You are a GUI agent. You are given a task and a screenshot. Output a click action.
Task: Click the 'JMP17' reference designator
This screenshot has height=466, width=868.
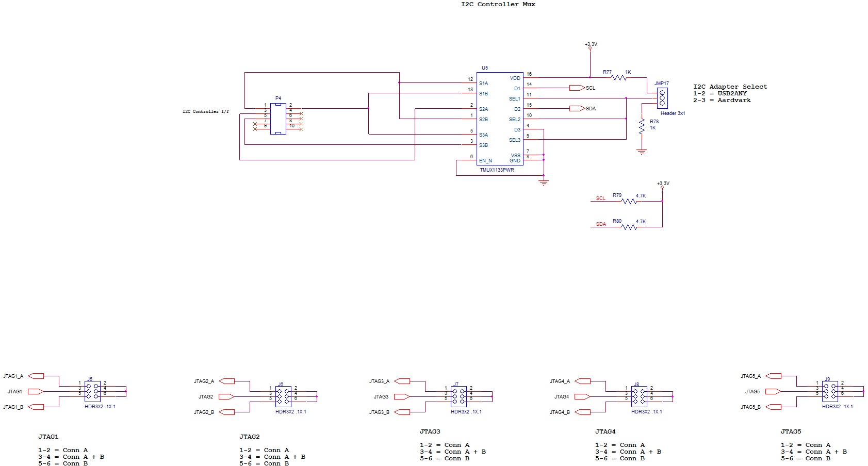click(x=662, y=83)
